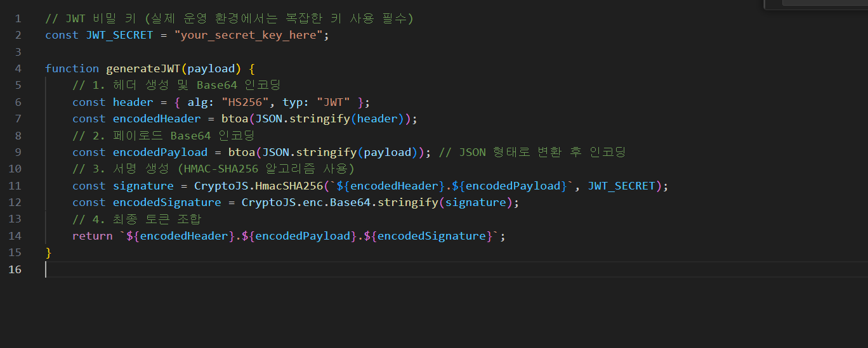Click ${encodedPayload} on line 14
The height and width of the screenshot is (348, 868).
[x=299, y=236]
